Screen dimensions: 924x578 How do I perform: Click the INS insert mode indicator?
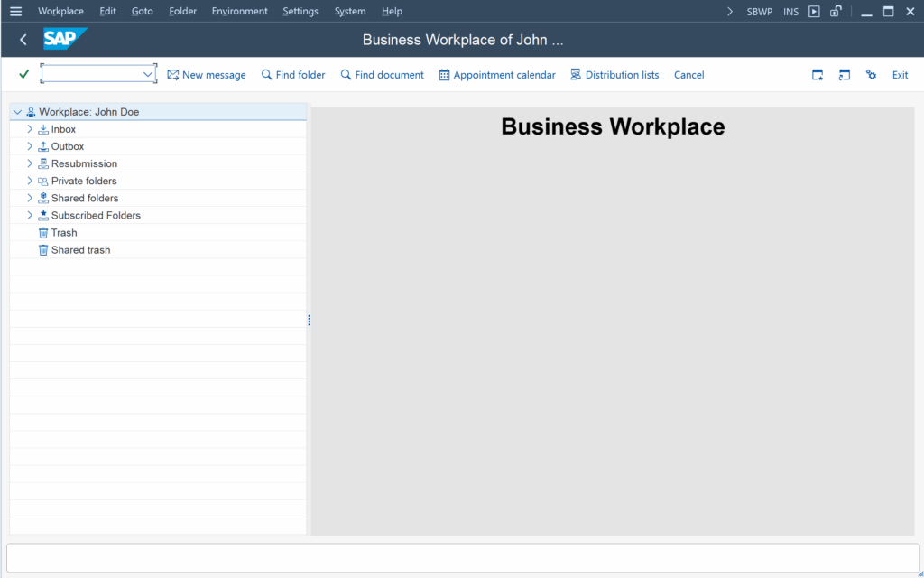(790, 11)
